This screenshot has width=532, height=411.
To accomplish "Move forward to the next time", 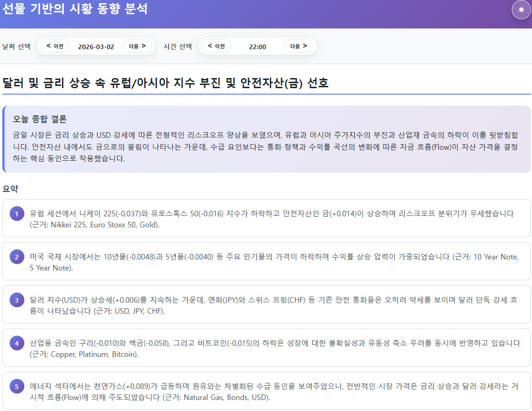I will click(x=298, y=46).
